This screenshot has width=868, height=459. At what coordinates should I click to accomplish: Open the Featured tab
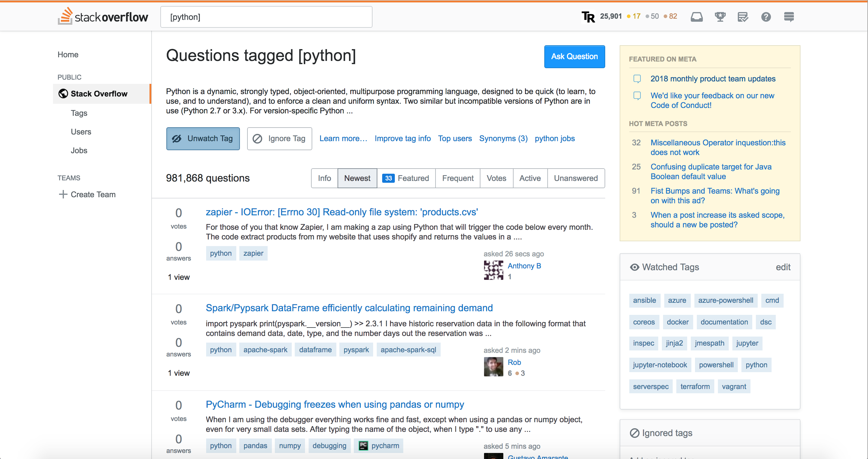(x=406, y=178)
